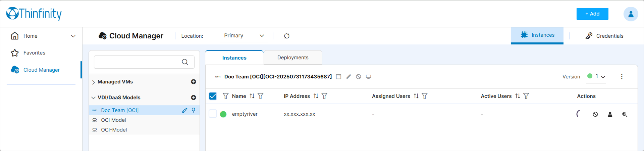Collapse the VDI/DaaS Models tree section
The height and width of the screenshot is (151, 644).
pos(94,98)
